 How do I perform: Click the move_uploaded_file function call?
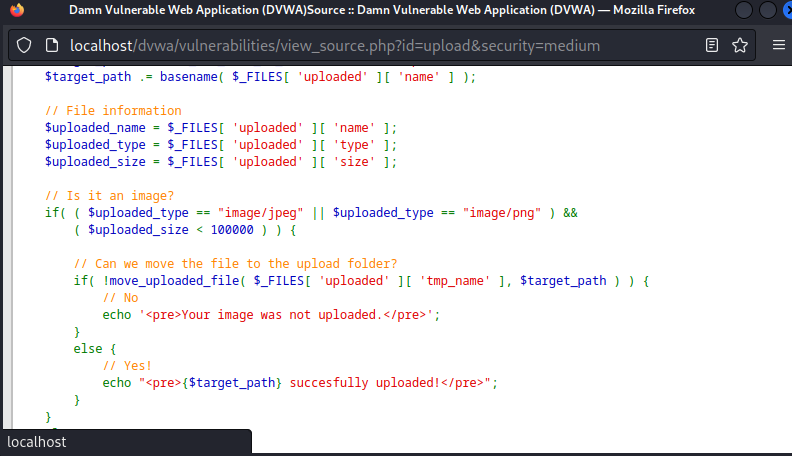[174, 281]
